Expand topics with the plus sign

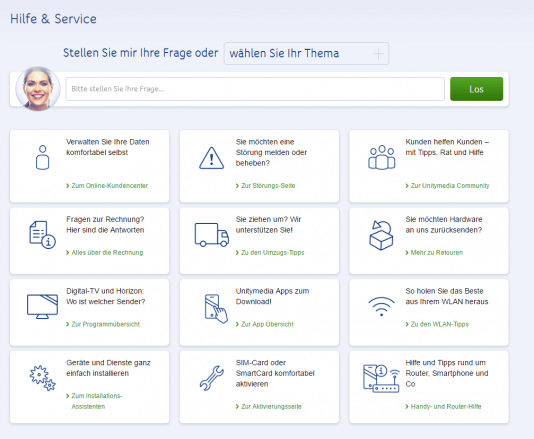pos(378,53)
